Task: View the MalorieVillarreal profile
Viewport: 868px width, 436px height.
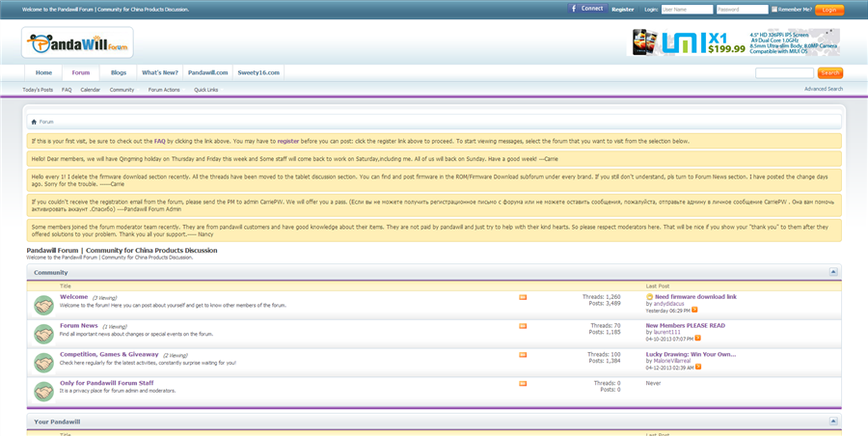Action: 672,361
